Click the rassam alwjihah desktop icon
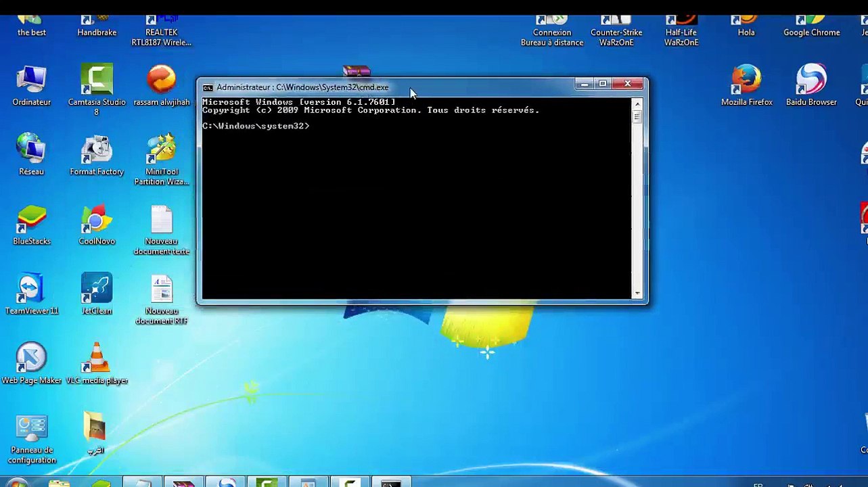 [162, 87]
